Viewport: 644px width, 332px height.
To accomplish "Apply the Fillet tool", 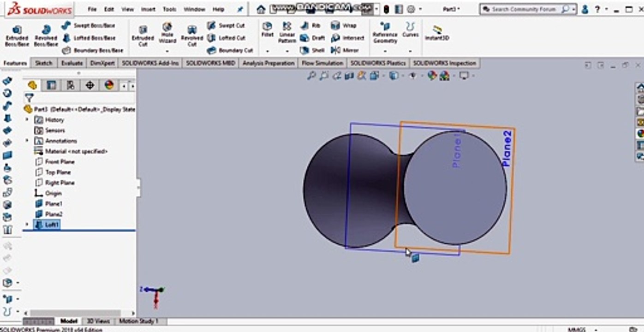I will click(267, 30).
